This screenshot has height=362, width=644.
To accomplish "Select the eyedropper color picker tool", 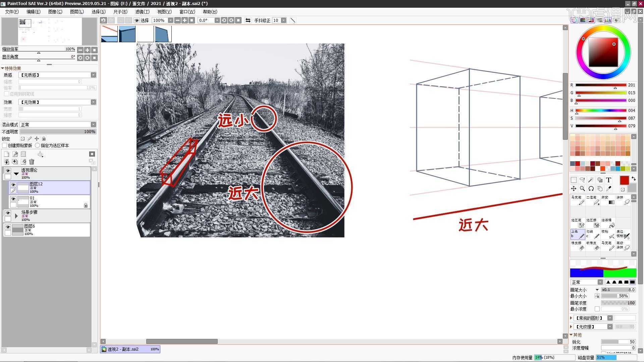I will coord(608,189).
